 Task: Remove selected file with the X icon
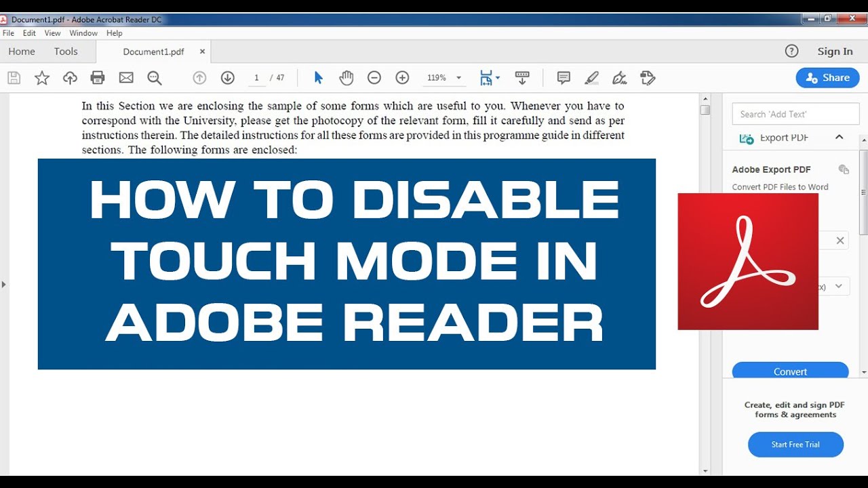point(840,240)
